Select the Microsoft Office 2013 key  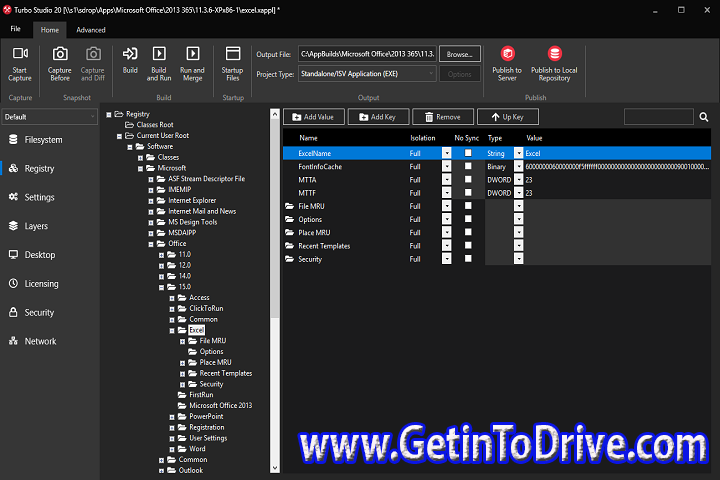click(x=220, y=406)
